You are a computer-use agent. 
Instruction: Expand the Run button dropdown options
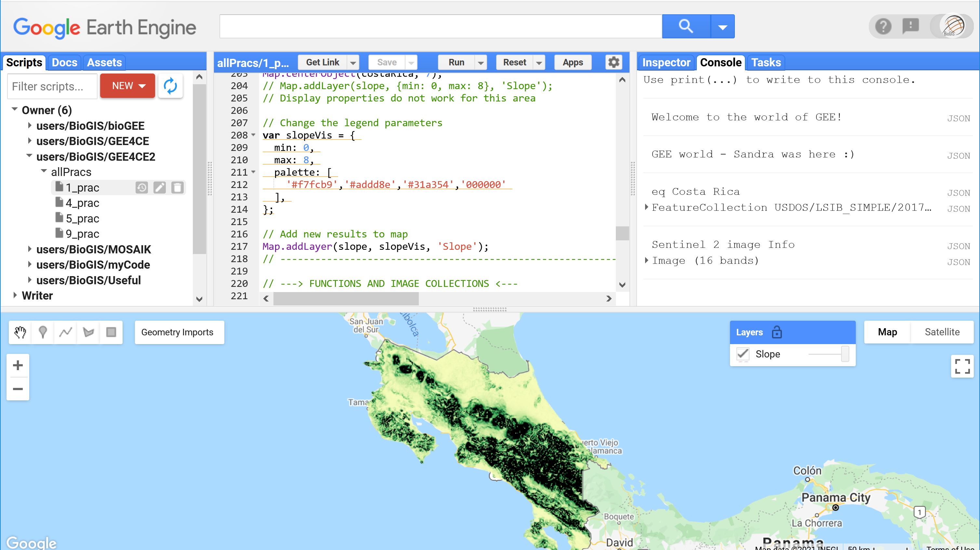[480, 62]
